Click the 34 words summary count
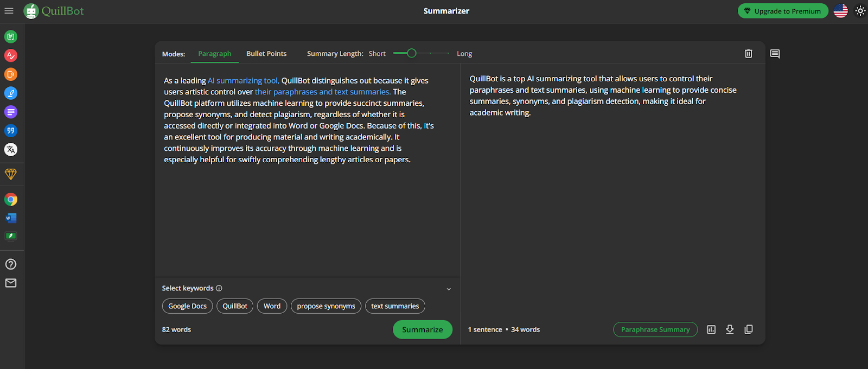Image resolution: width=868 pixels, height=369 pixels. click(525, 329)
